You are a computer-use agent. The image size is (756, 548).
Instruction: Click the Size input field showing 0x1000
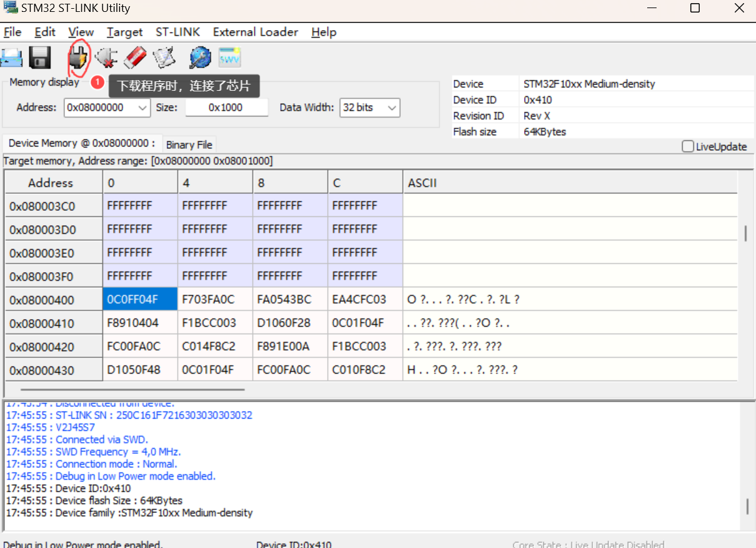[x=226, y=108]
